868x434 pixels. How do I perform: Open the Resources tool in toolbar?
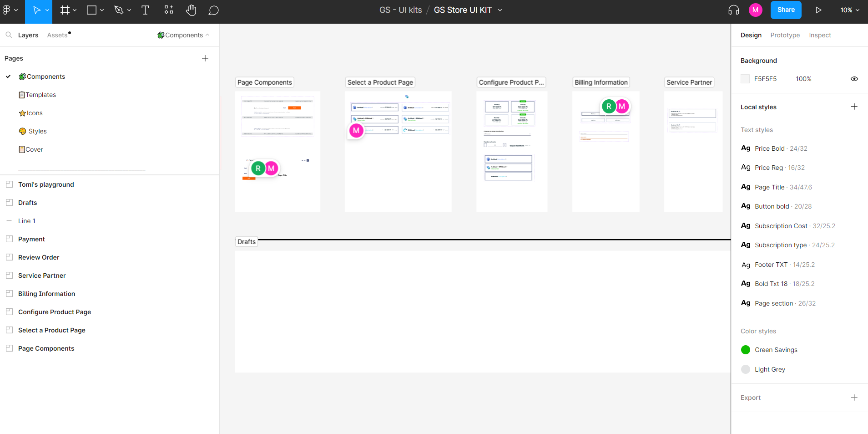pos(169,10)
